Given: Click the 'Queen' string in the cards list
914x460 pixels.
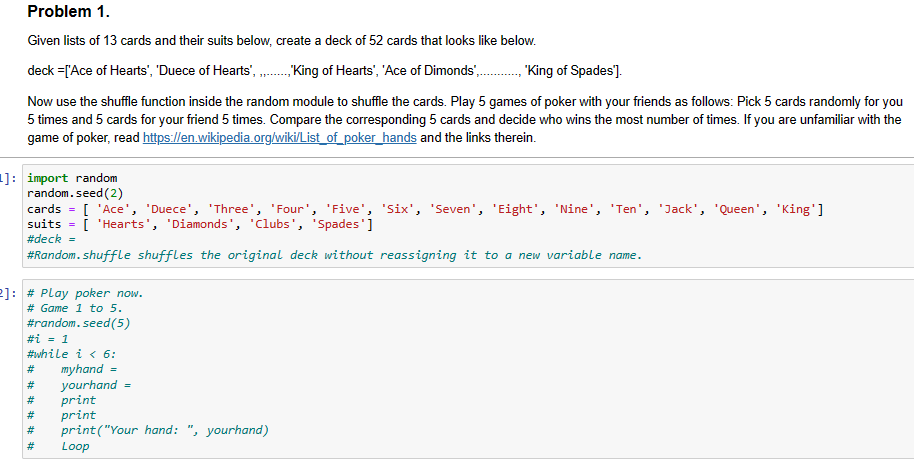Looking at the screenshot, I should pyautogui.click(x=738, y=209).
